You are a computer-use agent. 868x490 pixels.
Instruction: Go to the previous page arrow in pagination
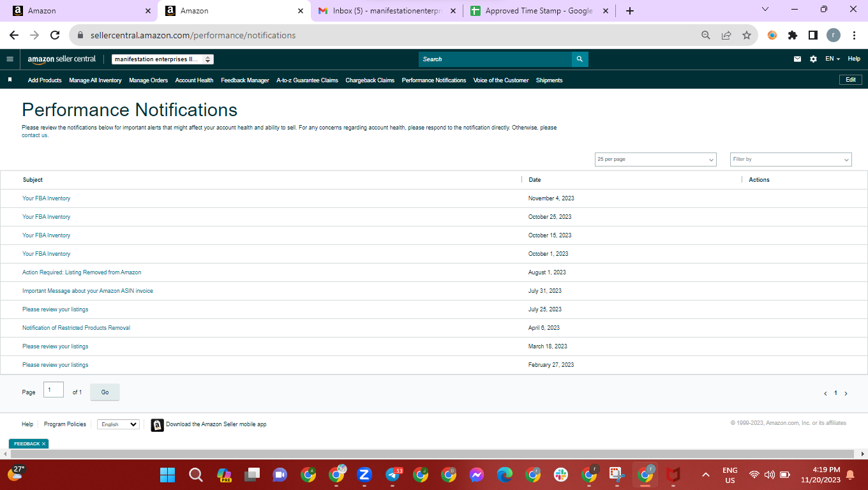tap(825, 394)
